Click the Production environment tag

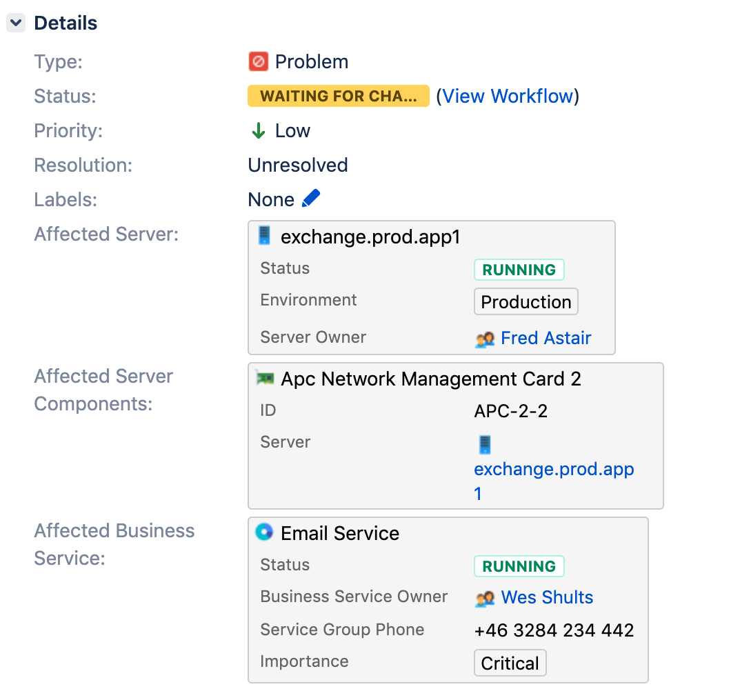pos(526,302)
